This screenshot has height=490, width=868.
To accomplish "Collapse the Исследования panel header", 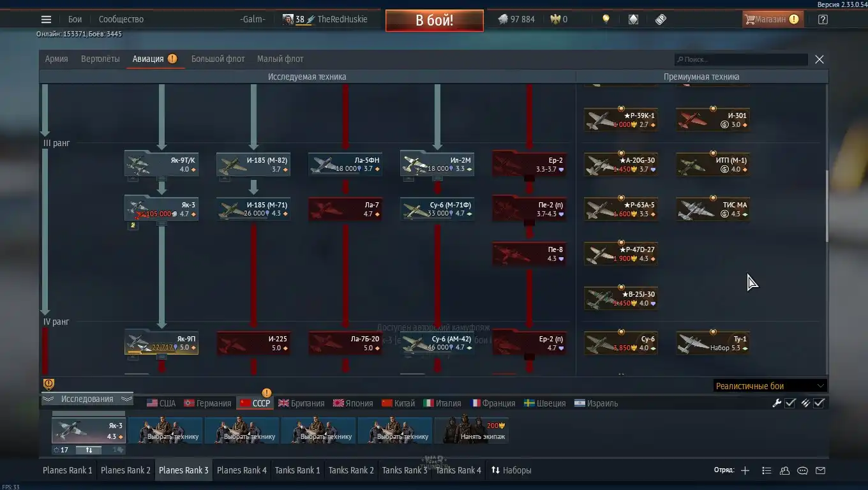I will coord(87,399).
